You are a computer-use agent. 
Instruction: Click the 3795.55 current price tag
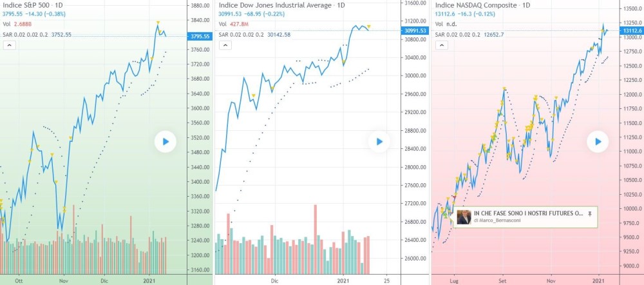click(199, 36)
